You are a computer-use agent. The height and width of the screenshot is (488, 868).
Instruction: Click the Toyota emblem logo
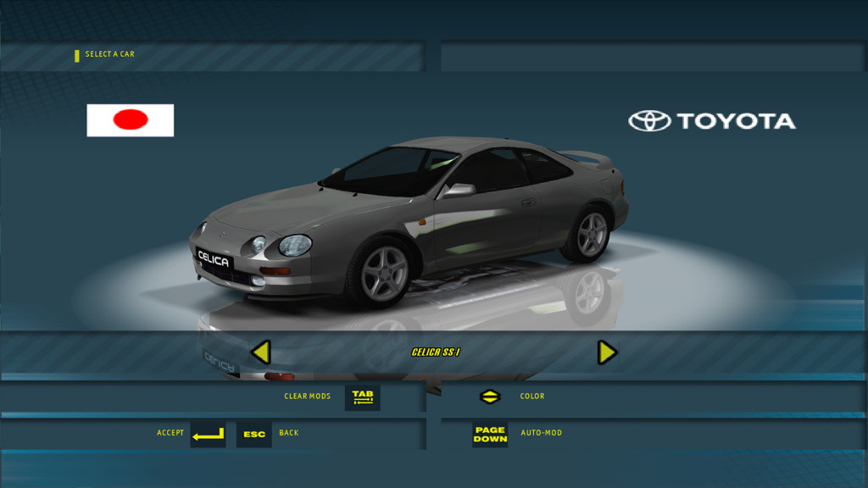point(649,121)
